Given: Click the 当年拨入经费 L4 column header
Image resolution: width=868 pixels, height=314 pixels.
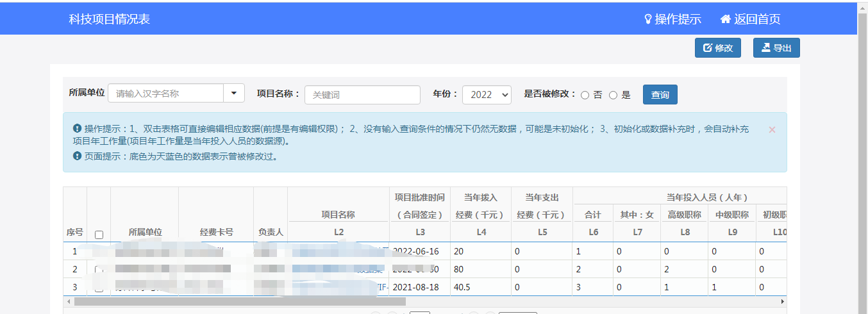Looking at the screenshot, I should coord(481,214).
